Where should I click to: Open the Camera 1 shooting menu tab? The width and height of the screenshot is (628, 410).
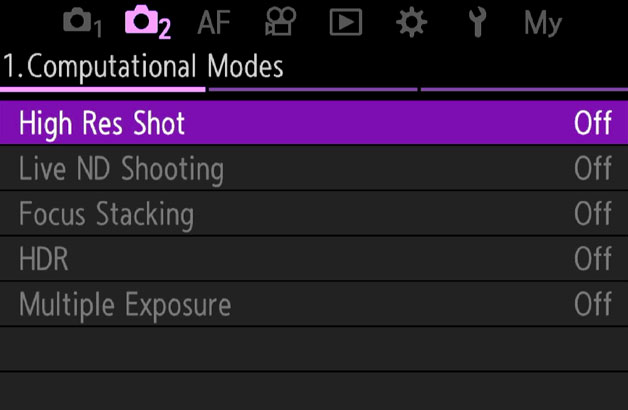point(82,22)
